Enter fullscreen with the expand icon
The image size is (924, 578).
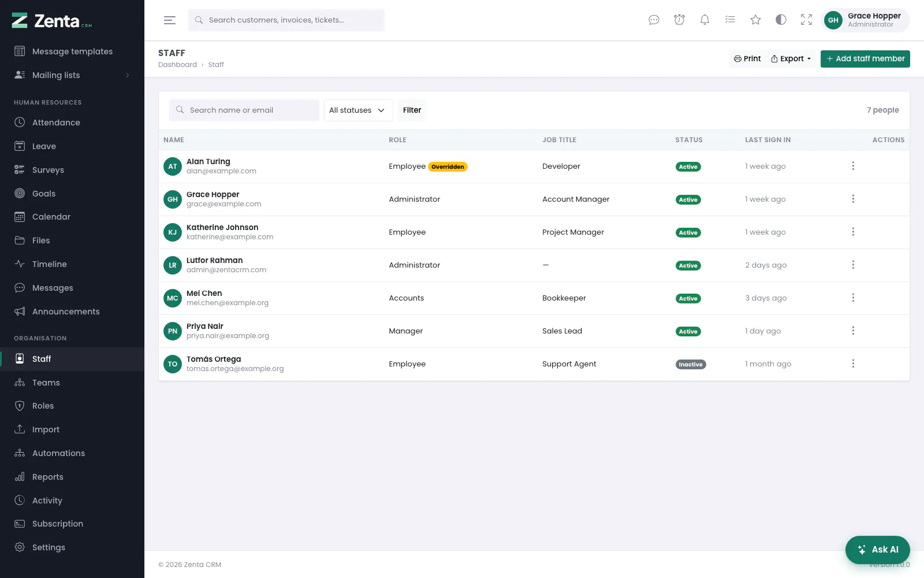coord(806,20)
